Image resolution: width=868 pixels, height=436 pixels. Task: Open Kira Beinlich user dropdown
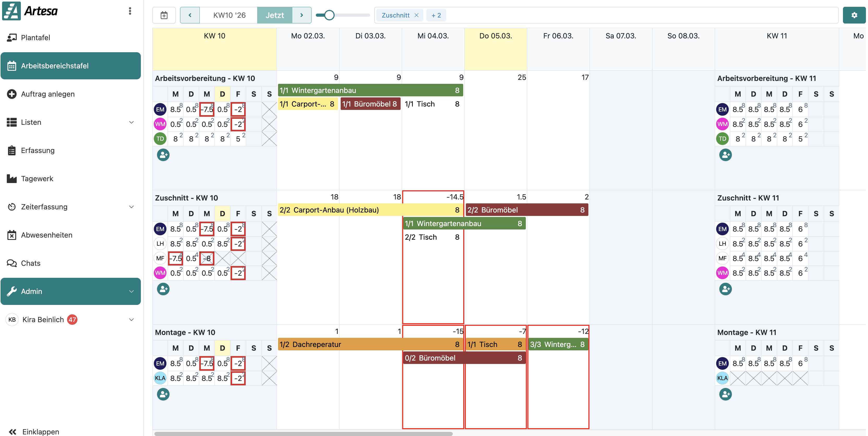pos(131,319)
